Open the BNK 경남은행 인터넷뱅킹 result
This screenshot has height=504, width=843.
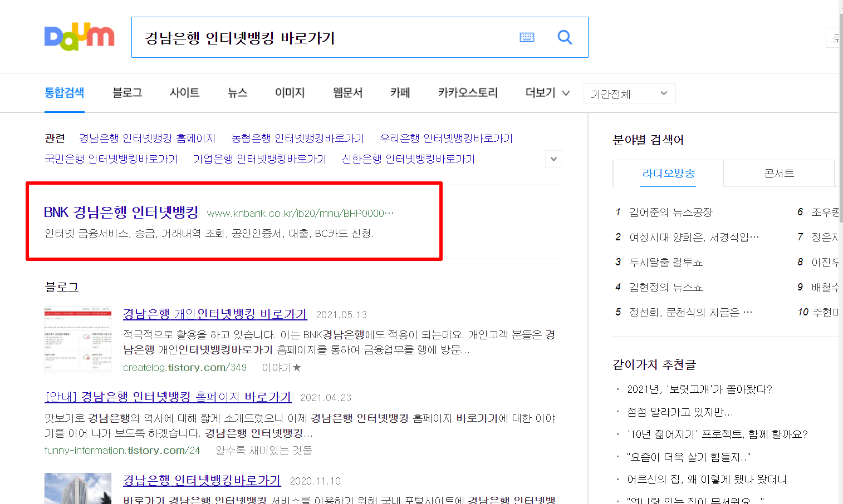121,212
